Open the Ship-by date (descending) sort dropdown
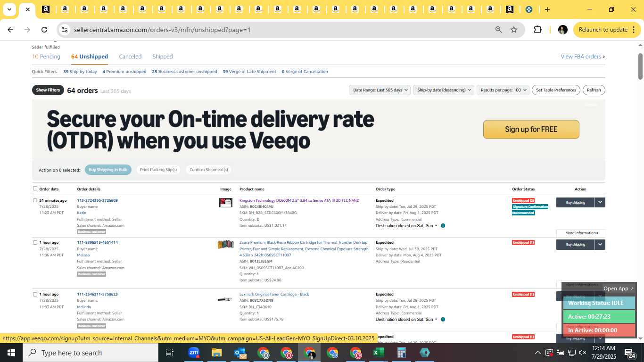Image resolution: width=644 pixels, height=362 pixels. click(443, 90)
